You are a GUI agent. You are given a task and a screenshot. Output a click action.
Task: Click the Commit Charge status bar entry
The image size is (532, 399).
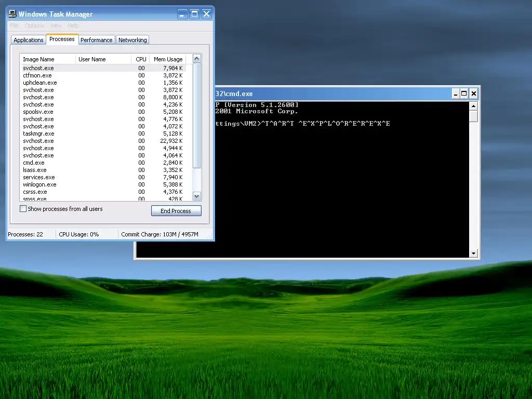[x=160, y=234]
